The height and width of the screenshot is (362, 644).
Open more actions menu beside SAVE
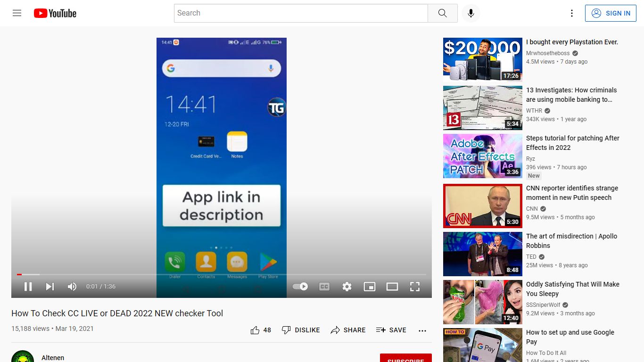click(x=422, y=330)
